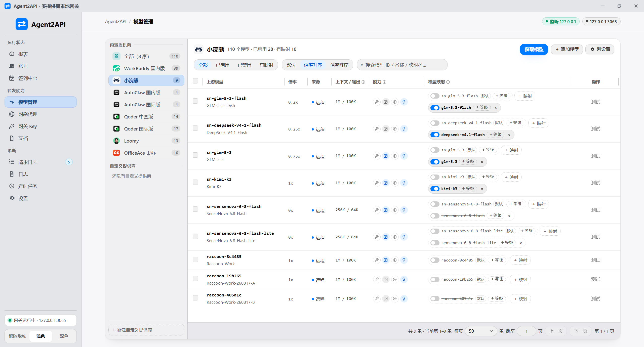Click the 获取模型 button
Viewport: 644px width, 347px height.
[x=534, y=50]
